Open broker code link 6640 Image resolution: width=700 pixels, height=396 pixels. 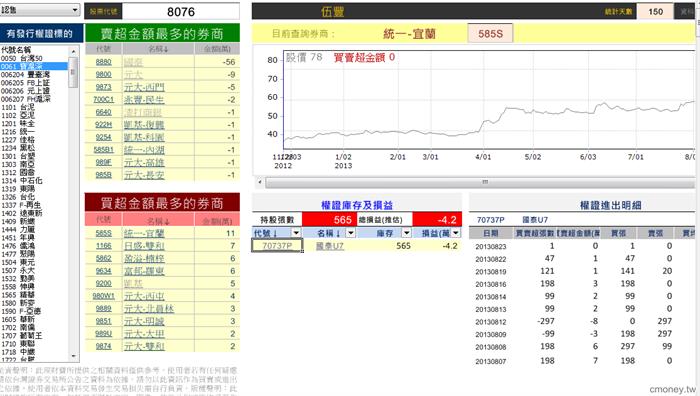tap(103, 112)
